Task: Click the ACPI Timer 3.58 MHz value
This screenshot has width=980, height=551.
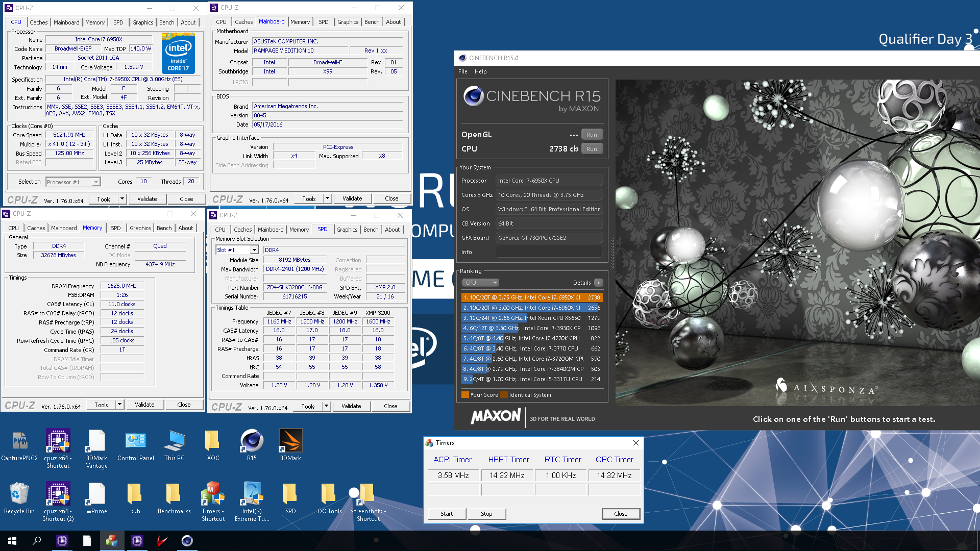Action: click(453, 475)
